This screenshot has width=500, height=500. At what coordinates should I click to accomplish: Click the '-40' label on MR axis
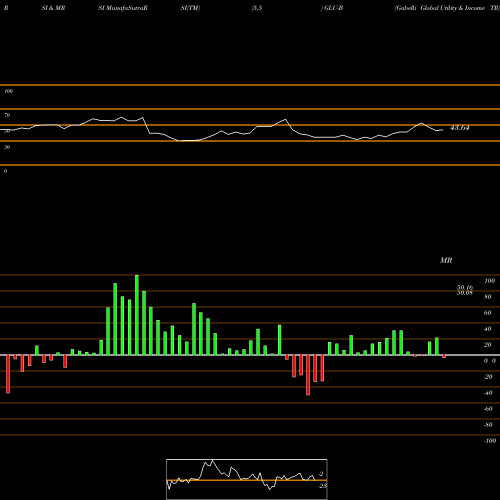[488, 393]
